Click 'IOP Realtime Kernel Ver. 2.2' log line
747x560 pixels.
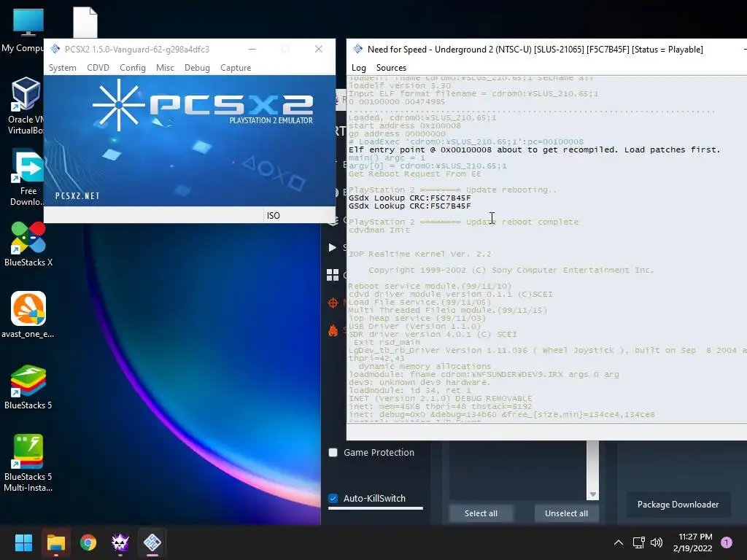(419, 254)
